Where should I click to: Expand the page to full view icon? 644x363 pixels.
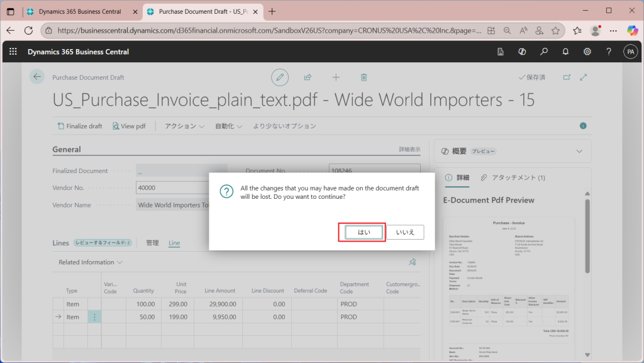pos(583,77)
